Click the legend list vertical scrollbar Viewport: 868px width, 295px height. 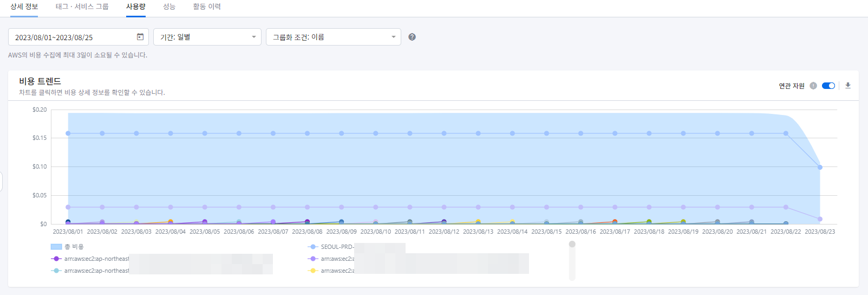[x=572, y=261]
